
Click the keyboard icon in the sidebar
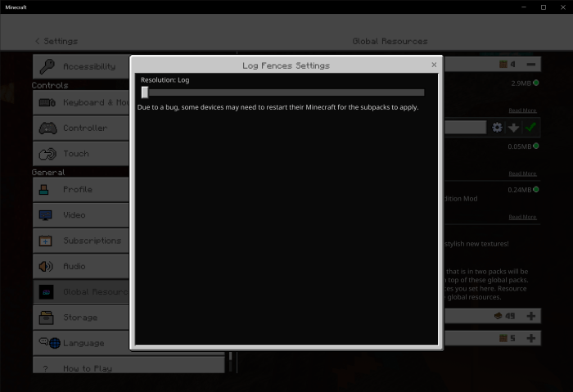click(47, 102)
